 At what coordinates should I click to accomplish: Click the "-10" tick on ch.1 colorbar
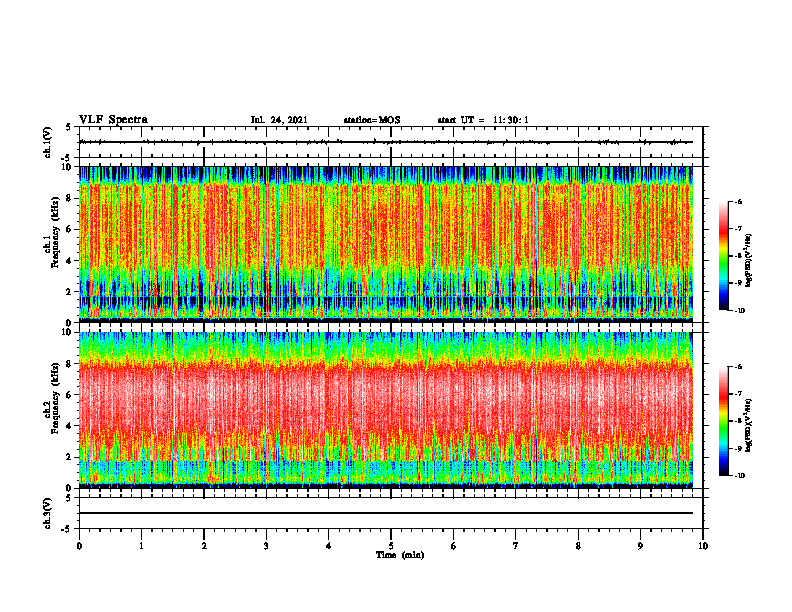click(739, 311)
